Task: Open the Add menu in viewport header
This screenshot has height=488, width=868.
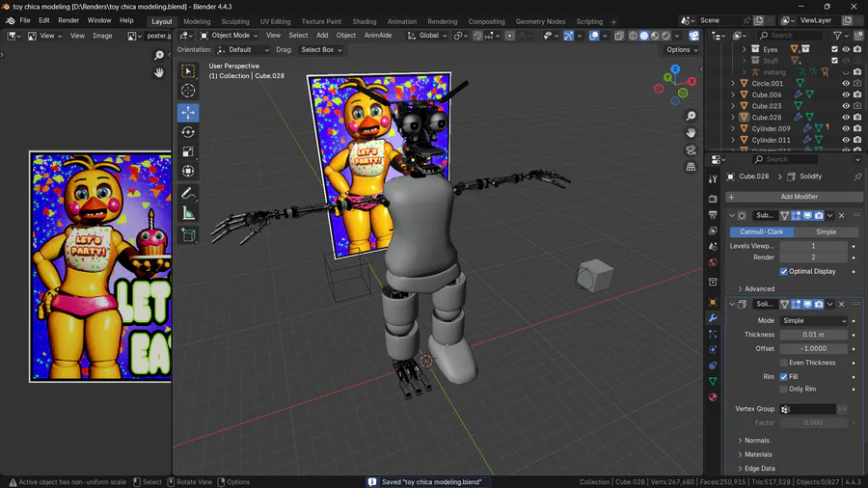Action: coord(322,36)
